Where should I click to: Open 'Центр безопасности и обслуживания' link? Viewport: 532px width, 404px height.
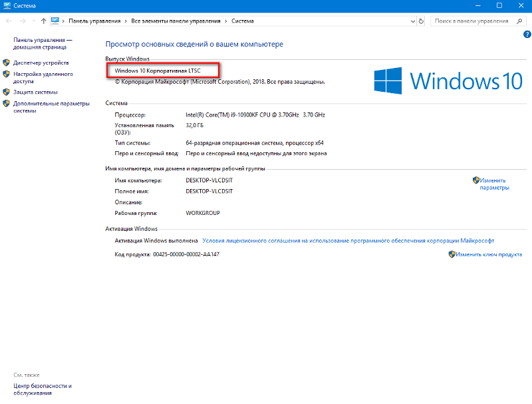(43, 389)
